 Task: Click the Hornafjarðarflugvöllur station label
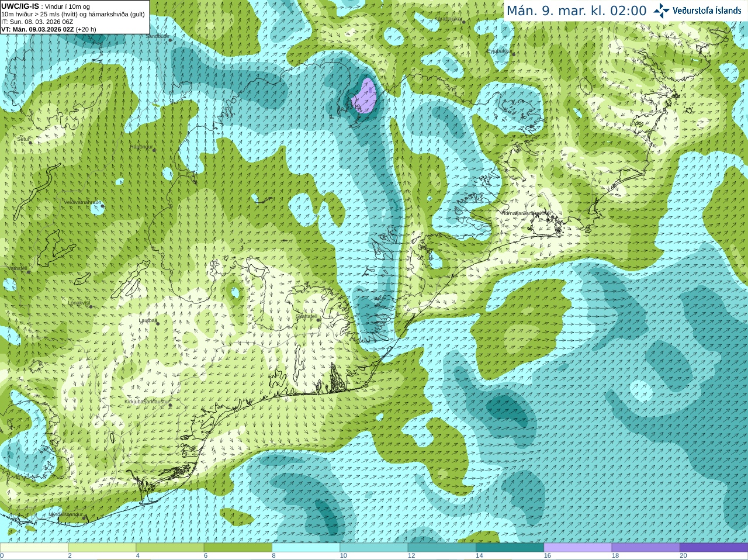(x=526, y=213)
